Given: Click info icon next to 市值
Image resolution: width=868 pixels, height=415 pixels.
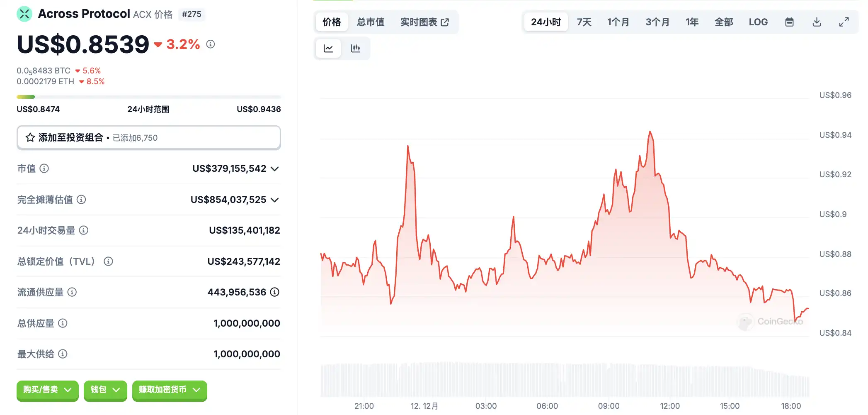Looking at the screenshot, I should (x=44, y=168).
